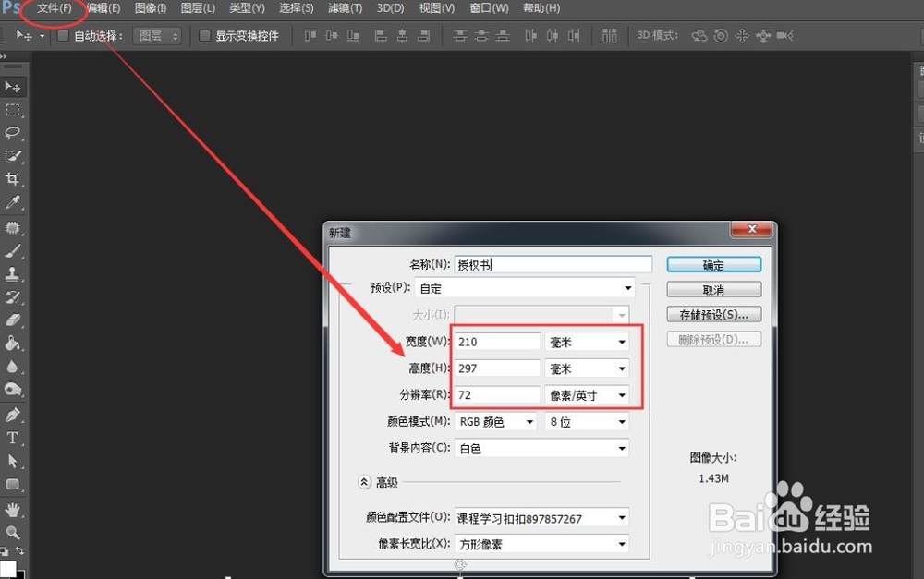Select the Paint Bucket tool

12,344
